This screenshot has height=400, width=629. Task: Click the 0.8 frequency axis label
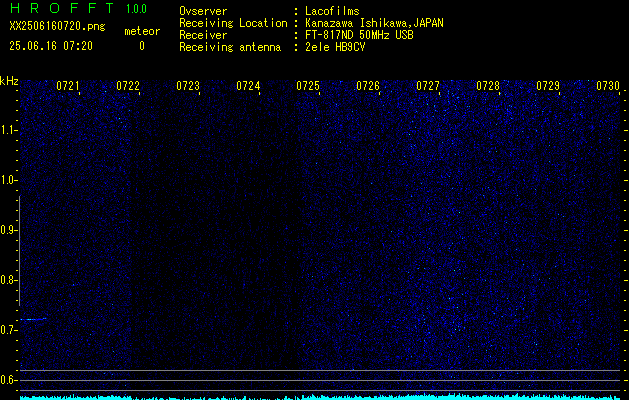(x=7, y=280)
